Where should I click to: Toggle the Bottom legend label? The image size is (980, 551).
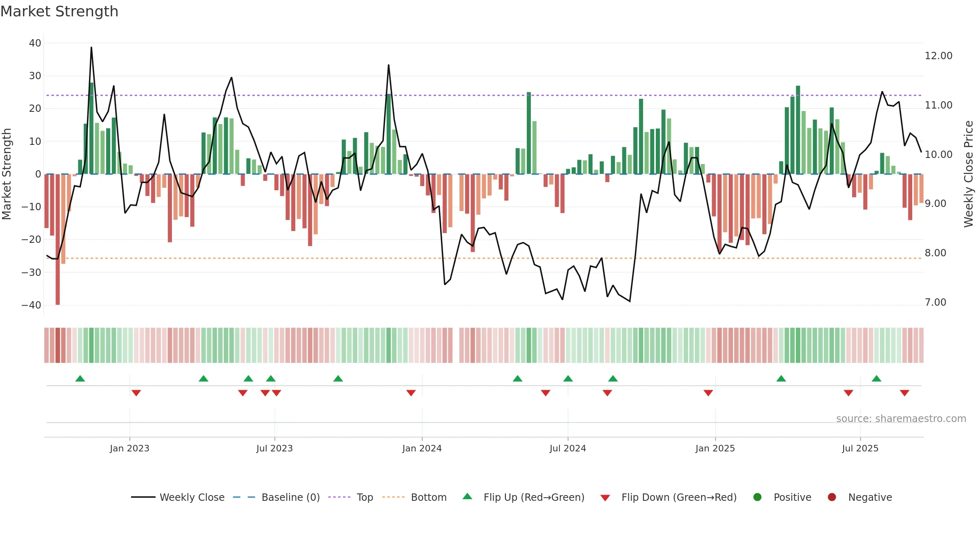[429, 497]
